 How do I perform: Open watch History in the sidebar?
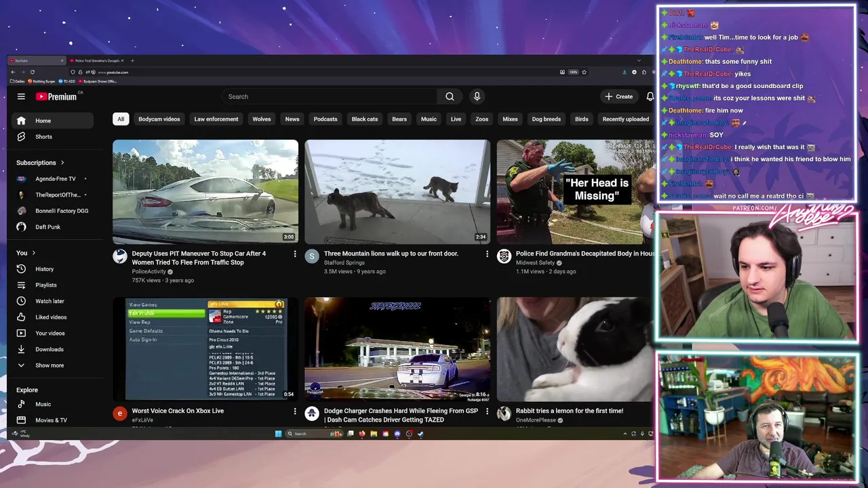tap(52, 269)
